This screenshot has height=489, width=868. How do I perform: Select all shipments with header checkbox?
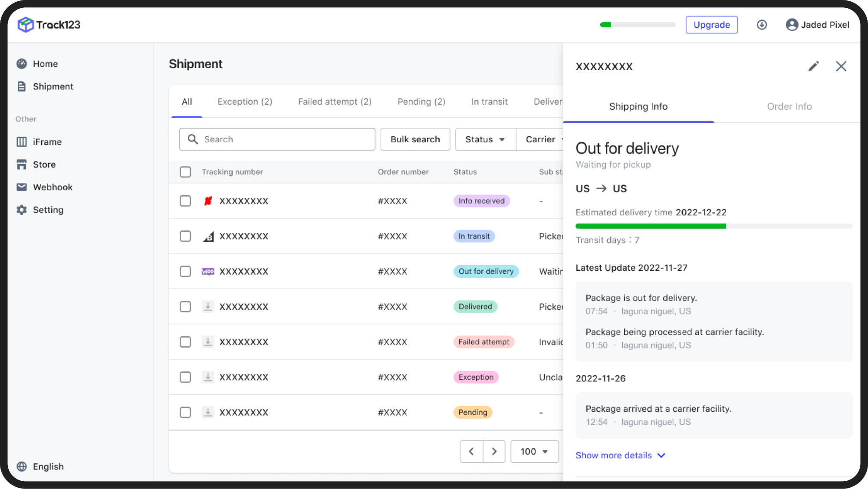pyautogui.click(x=185, y=172)
